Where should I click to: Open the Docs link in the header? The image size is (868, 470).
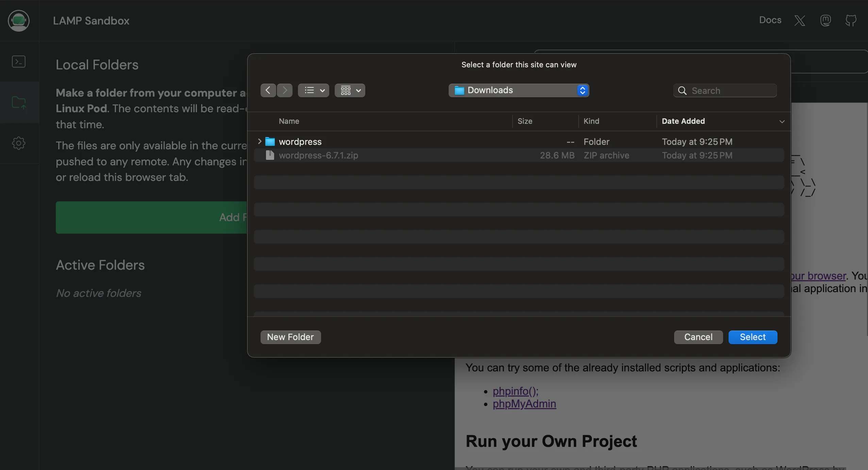[x=770, y=20]
